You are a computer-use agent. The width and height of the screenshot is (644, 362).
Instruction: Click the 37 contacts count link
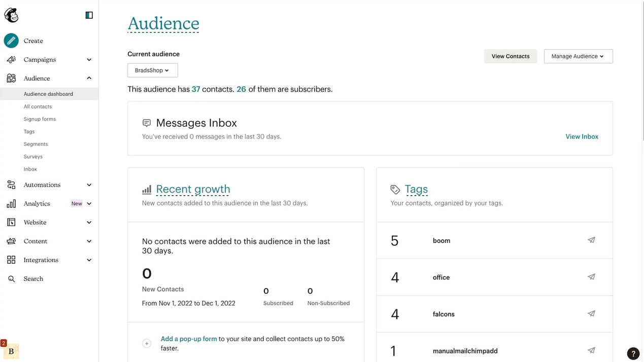[x=196, y=89]
